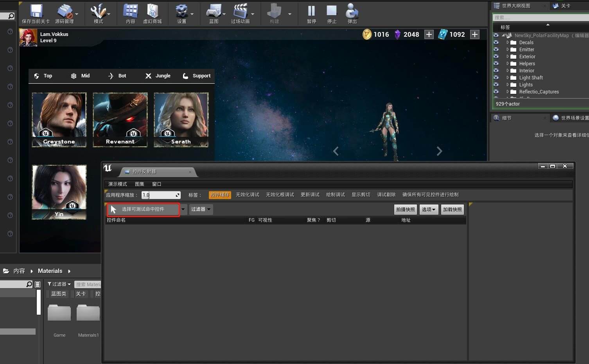Image resolution: width=589 pixels, height=364 pixels.
Task: Open the Unreal Marketplace icon
Action: (153, 14)
